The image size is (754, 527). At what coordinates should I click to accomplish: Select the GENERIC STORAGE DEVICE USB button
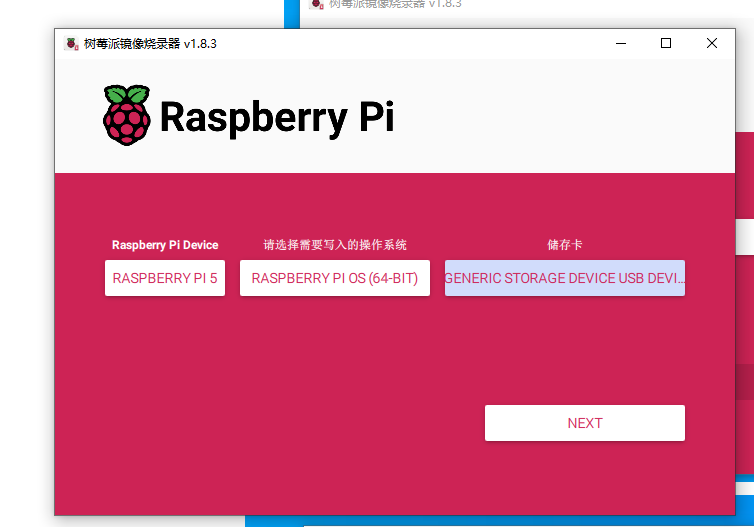[565, 278]
